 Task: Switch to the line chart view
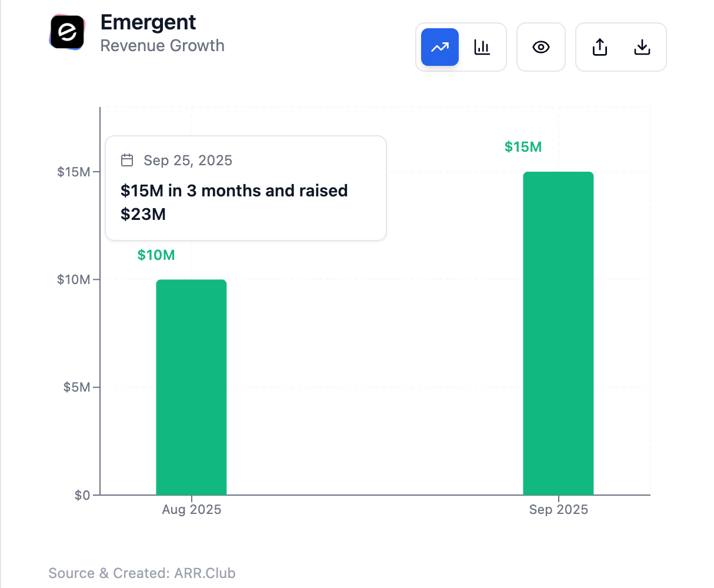click(x=440, y=47)
